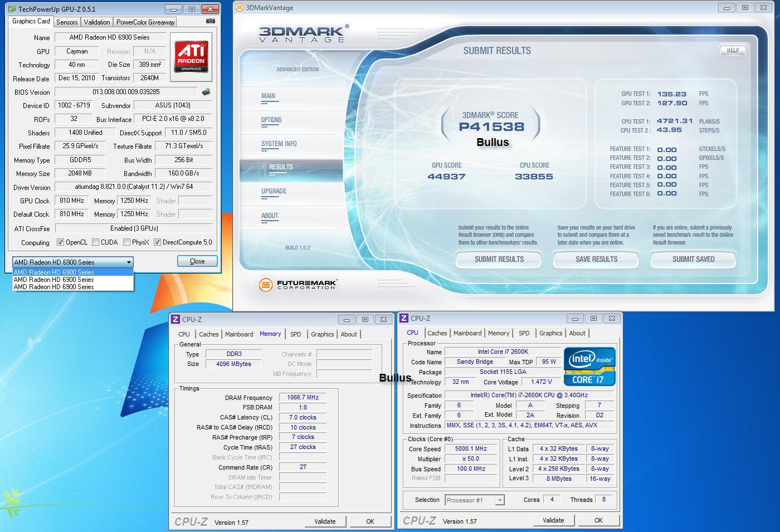Click the Core Speed value 5000.1 MHz
The width and height of the screenshot is (780, 532).
(x=471, y=448)
